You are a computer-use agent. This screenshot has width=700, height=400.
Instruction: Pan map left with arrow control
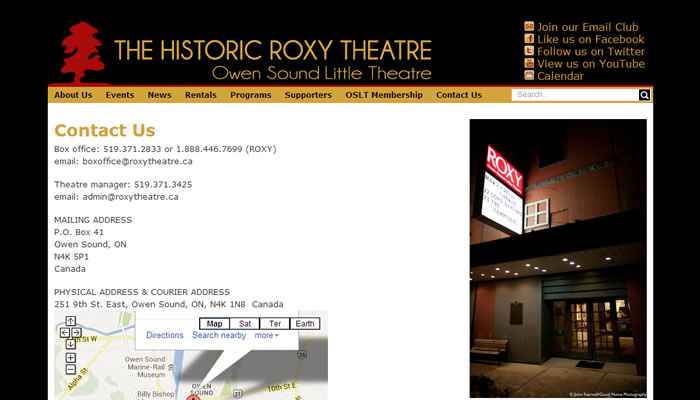pos(65,333)
